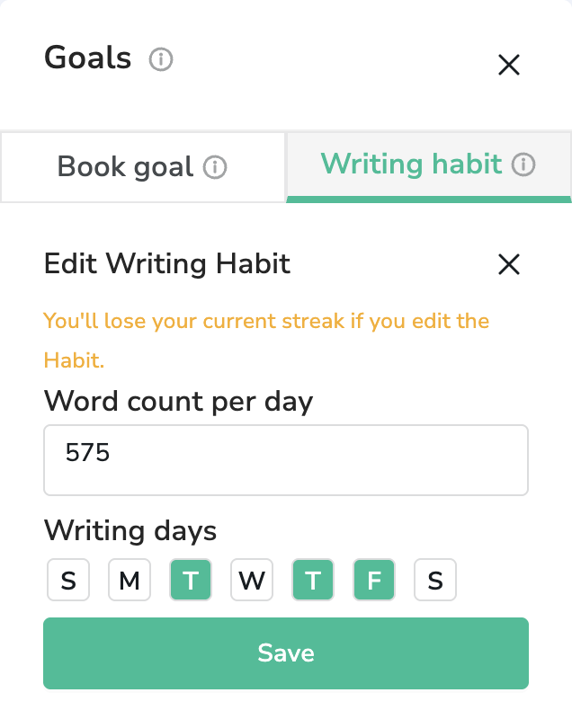Disable Friday as a writing day
This screenshot has width=572, height=728.
pyautogui.click(x=374, y=581)
